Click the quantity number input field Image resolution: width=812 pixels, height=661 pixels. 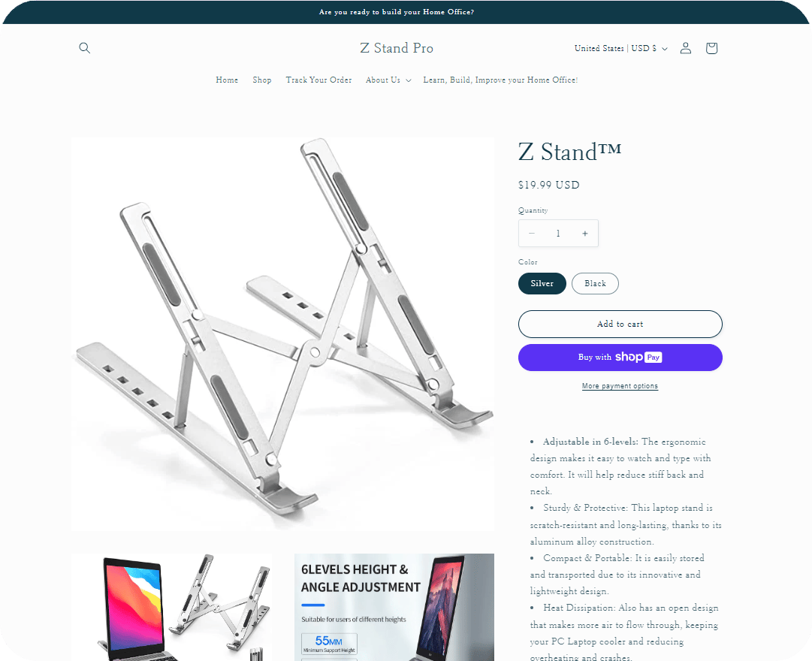(558, 234)
